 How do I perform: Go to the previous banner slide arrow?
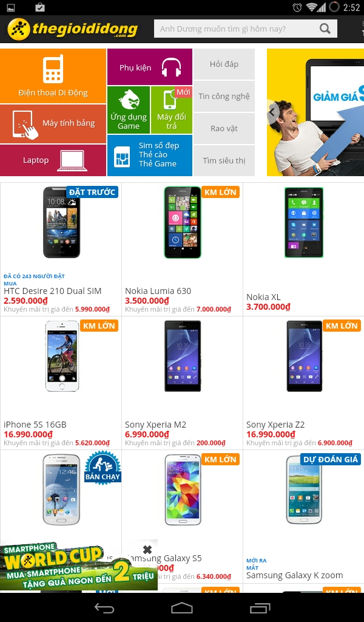[272, 112]
